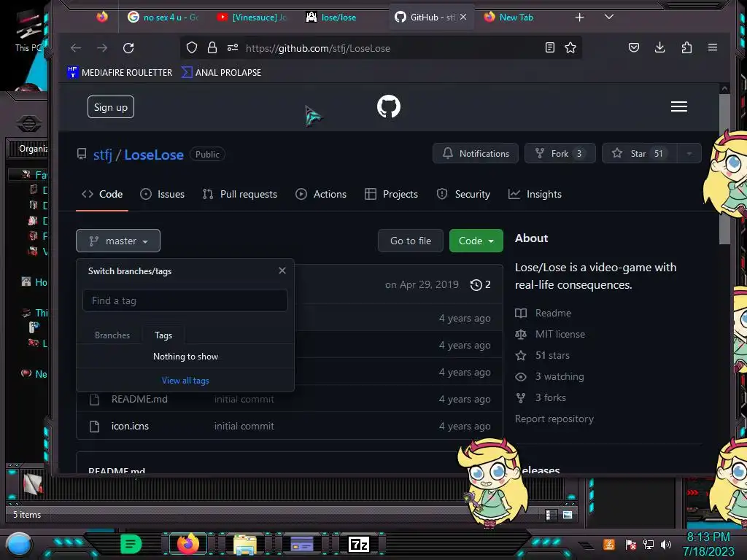Open GitHub hamburger navigation menu
The height and width of the screenshot is (560, 747).
coord(679,106)
